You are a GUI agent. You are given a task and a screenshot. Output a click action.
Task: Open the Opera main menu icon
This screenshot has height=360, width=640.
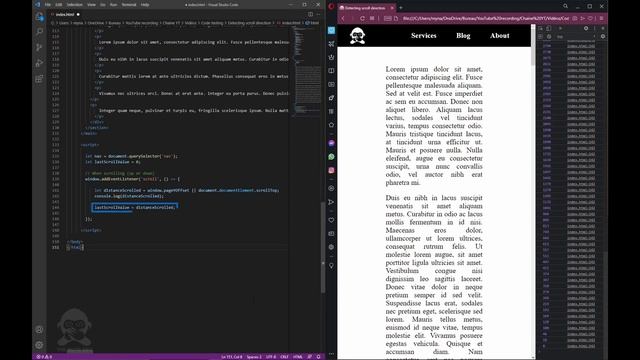click(x=331, y=7)
